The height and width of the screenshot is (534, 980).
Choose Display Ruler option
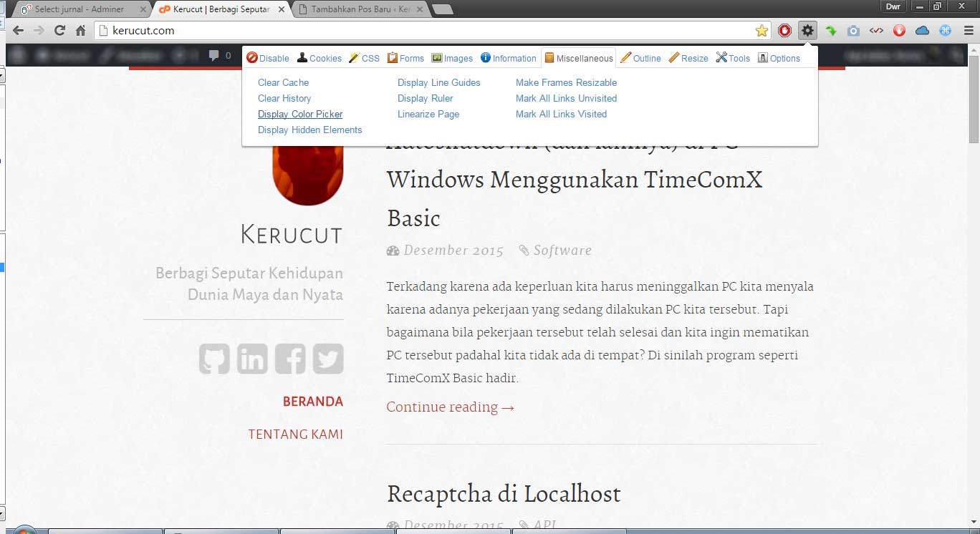click(425, 98)
